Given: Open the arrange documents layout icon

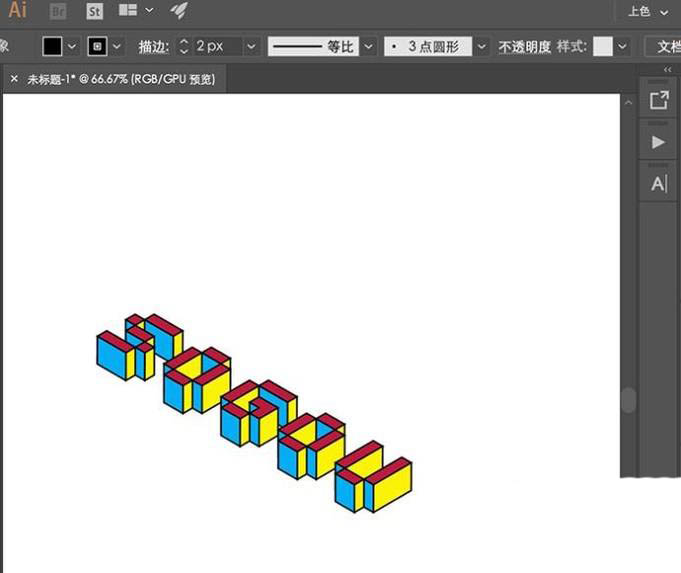Looking at the screenshot, I should (x=128, y=11).
